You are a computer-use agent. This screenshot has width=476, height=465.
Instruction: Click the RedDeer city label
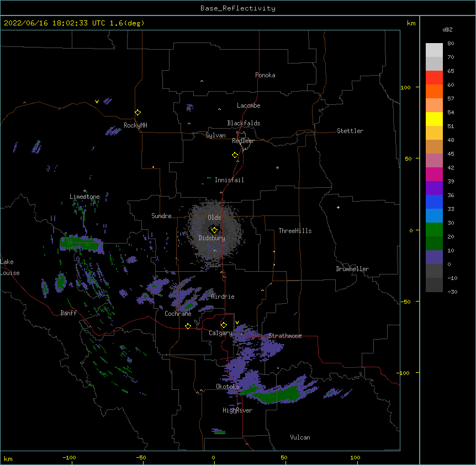pos(243,141)
